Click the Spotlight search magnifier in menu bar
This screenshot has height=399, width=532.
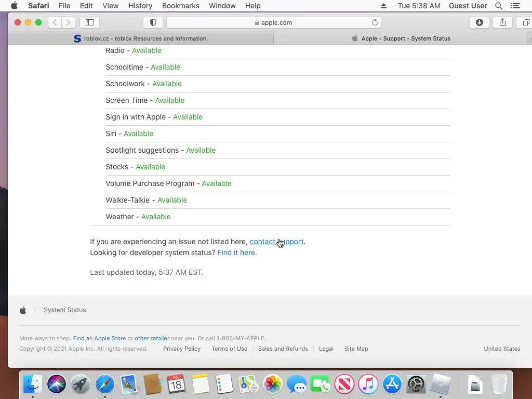498,6
